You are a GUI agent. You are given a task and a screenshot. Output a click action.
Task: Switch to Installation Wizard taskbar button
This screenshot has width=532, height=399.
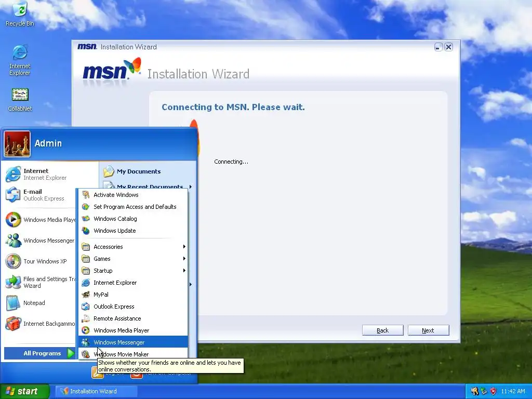coord(96,391)
